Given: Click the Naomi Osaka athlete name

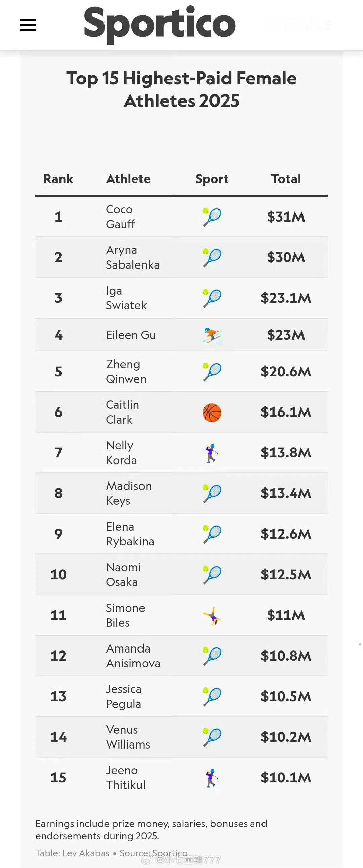Looking at the screenshot, I should pos(123,575).
